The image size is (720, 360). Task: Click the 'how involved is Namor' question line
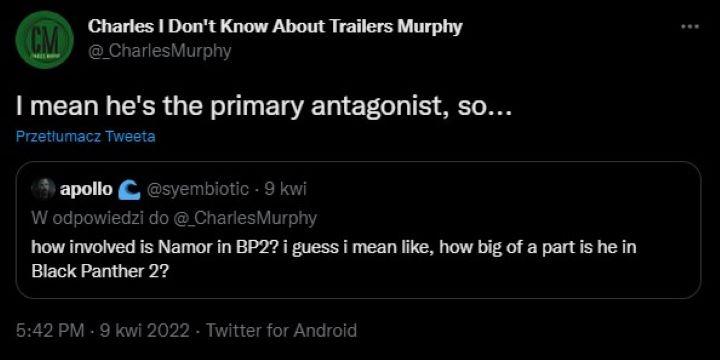pos(334,248)
